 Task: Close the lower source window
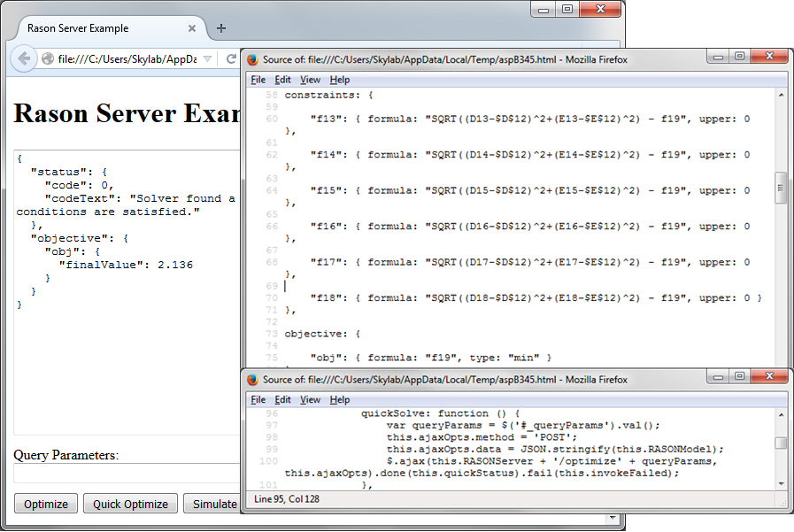coord(769,376)
